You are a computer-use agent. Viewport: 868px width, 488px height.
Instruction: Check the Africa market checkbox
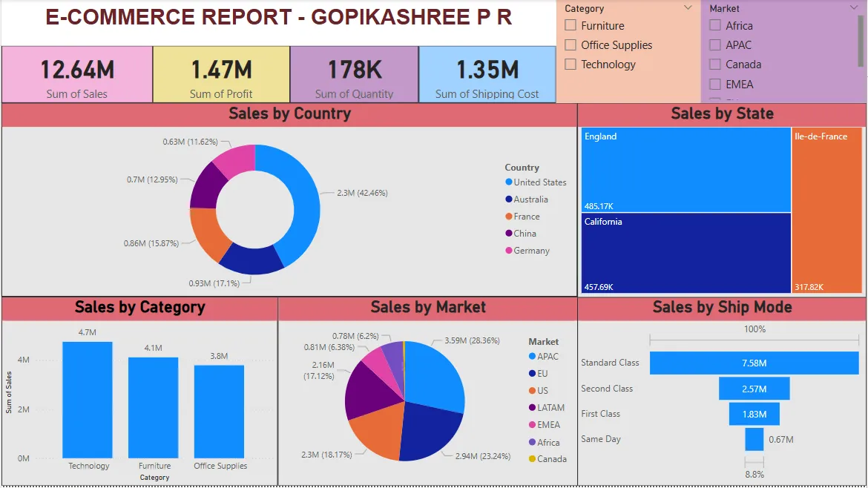pos(715,25)
